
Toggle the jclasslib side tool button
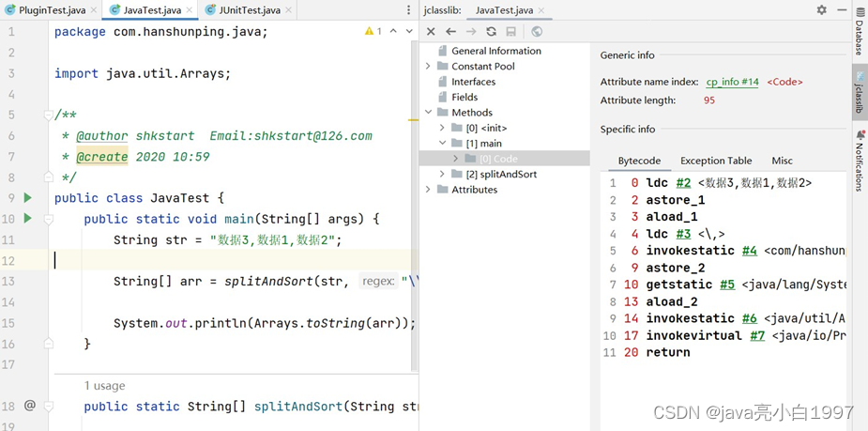(x=860, y=91)
